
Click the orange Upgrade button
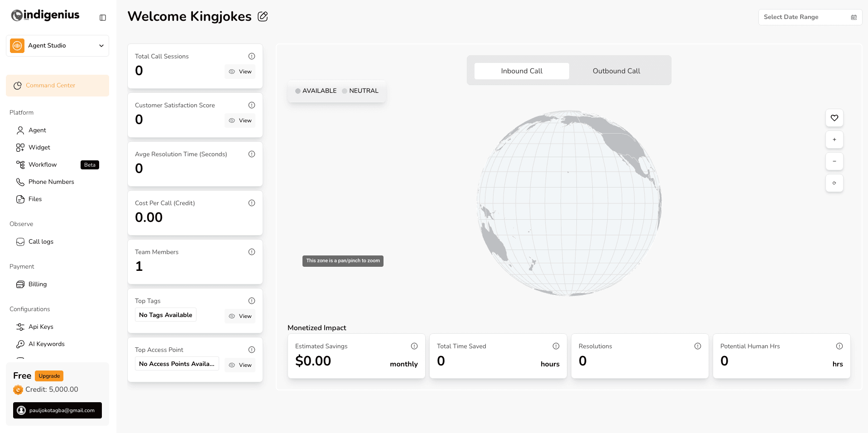pos(49,376)
